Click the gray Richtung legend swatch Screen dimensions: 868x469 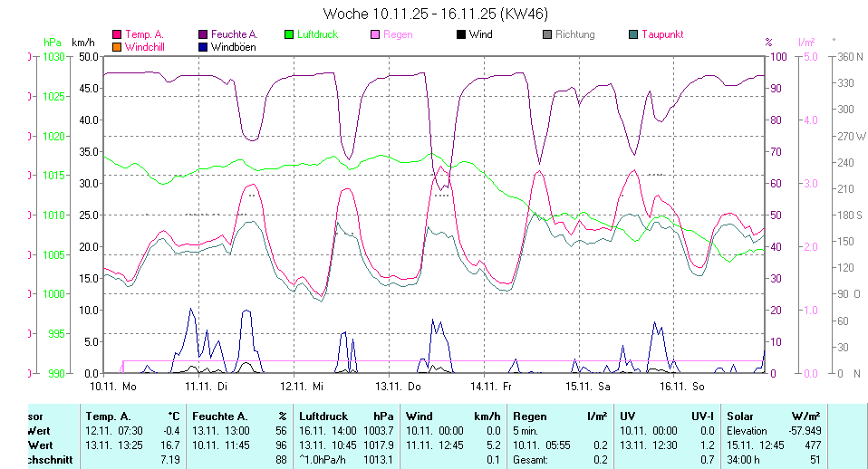547,34
